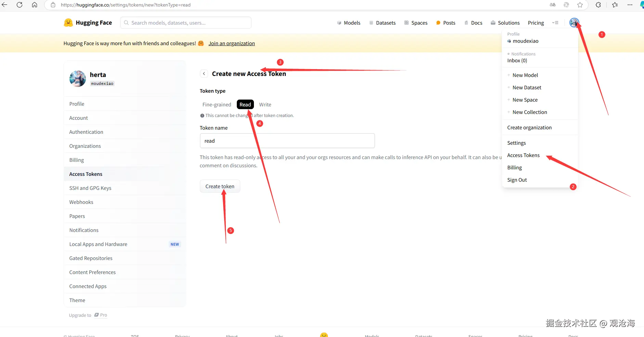The width and height of the screenshot is (644, 337).
Task: Reload the page with refresh icon
Action: (20, 5)
